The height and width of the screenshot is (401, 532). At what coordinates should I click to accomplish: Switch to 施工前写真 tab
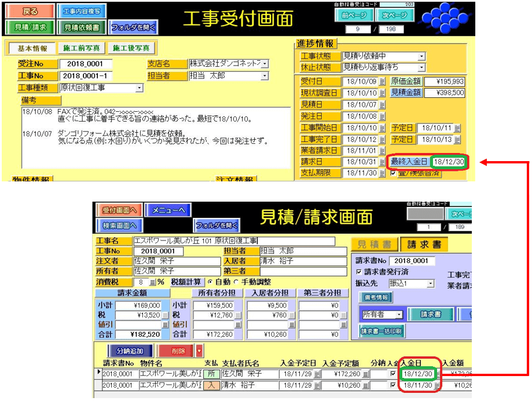pos(80,49)
